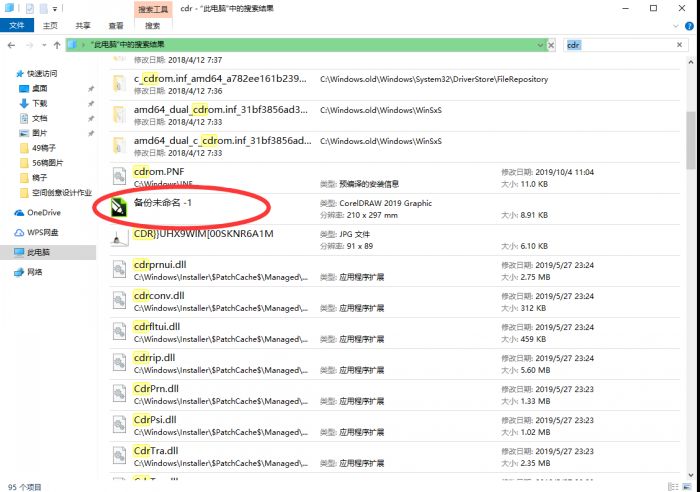Click scrollbar up arrow in results list
700x492 pixels.
[x=691, y=63]
